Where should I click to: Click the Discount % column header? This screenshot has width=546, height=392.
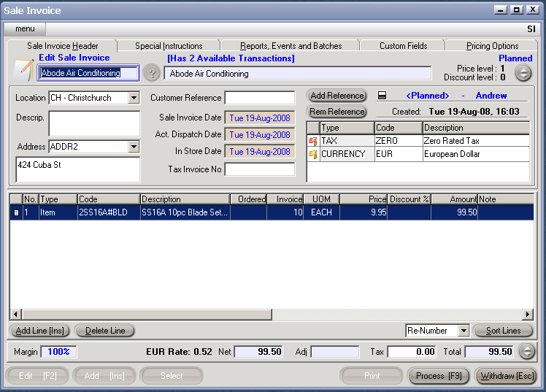(409, 199)
